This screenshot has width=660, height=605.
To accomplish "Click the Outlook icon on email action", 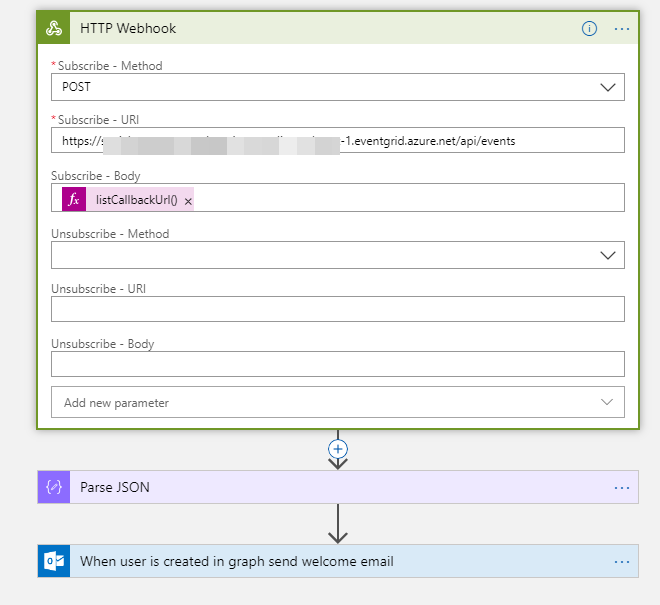I will 54,561.
